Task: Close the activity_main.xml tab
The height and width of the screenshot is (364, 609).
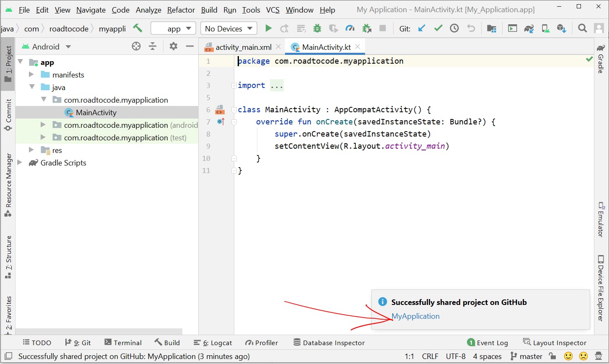Action: pyautogui.click(x=278, y=47)
